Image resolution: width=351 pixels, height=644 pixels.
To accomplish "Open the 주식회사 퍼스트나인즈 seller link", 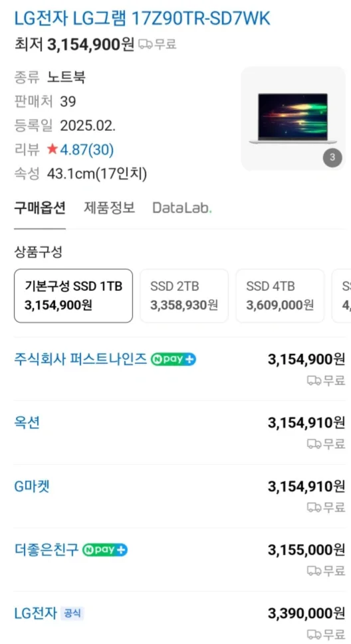I will point(80,359).
